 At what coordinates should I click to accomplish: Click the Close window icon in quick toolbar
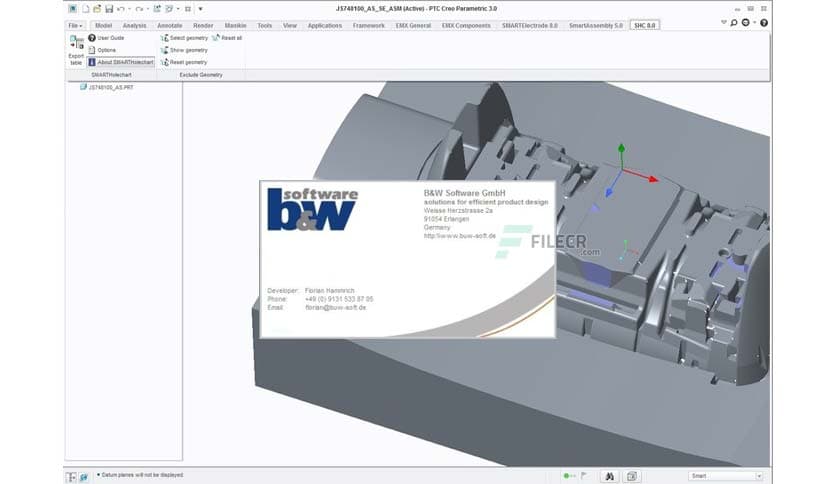tap(188, 9)
